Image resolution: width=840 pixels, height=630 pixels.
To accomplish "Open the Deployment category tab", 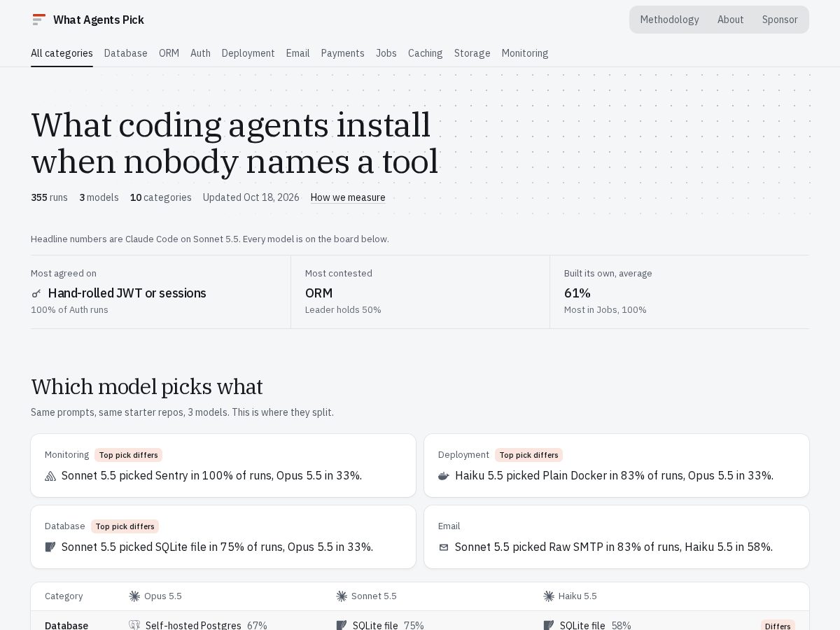I will [x=248, y=53].
